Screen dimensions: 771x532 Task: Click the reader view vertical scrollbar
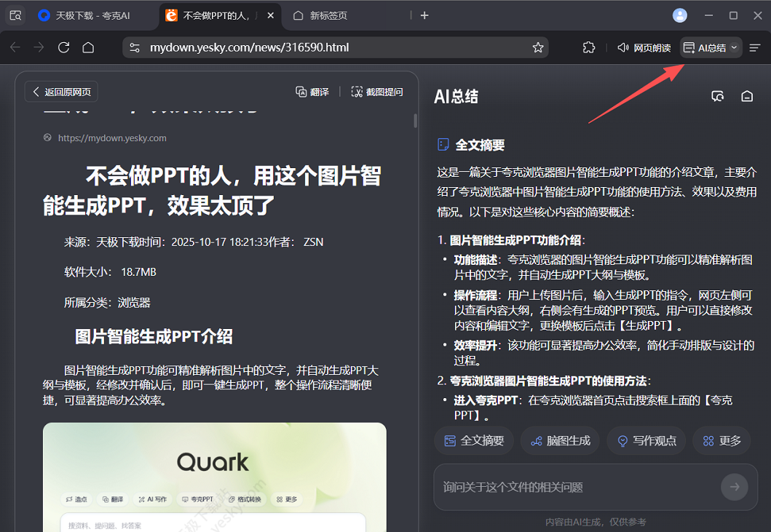pyautogui.click(x=416, y=121)
